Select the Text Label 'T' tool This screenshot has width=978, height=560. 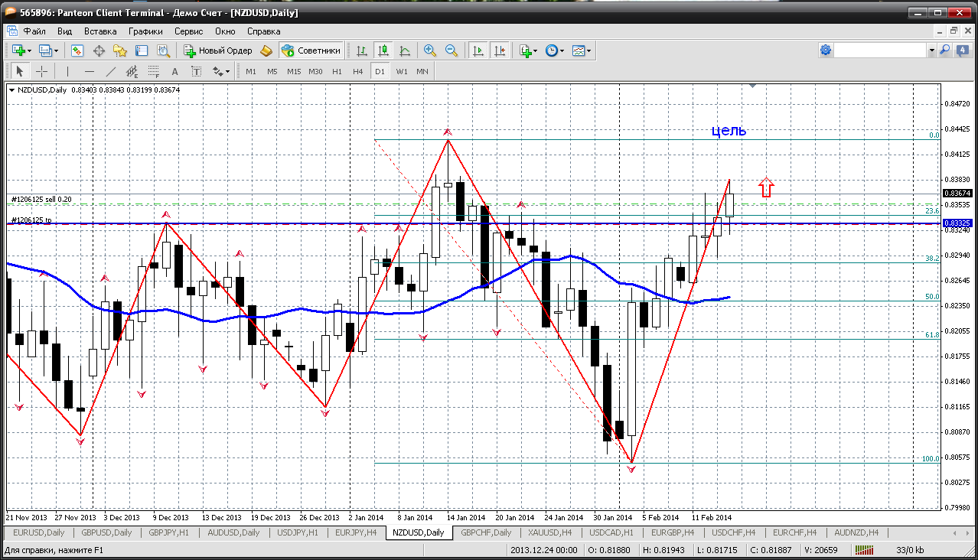pos(196,71)
